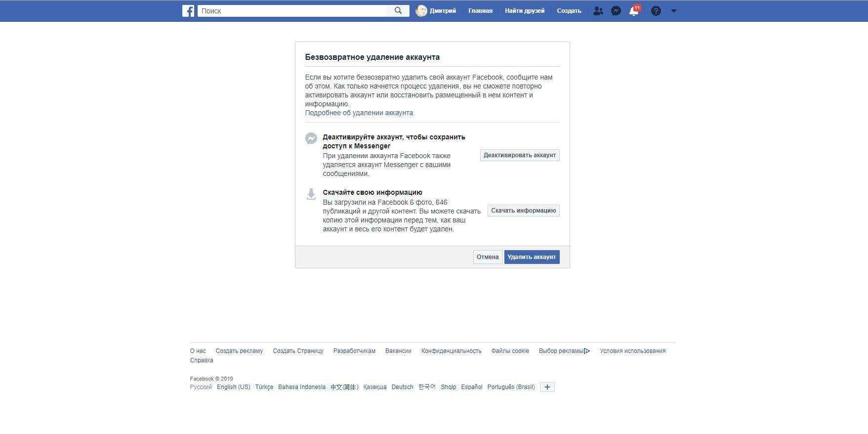Click the Facebook © 2019 text
This screenshot has width=868, height=434.
point(211,379)
